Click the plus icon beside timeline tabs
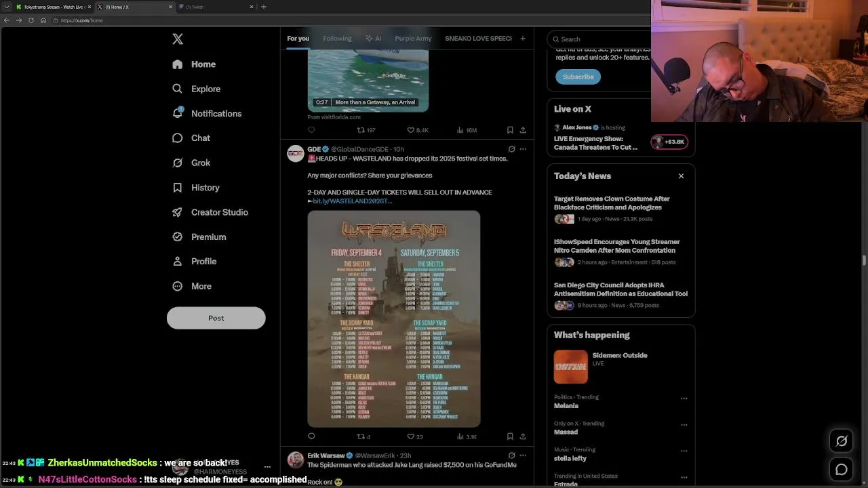868x488 pixels. [x=522, y=39]
